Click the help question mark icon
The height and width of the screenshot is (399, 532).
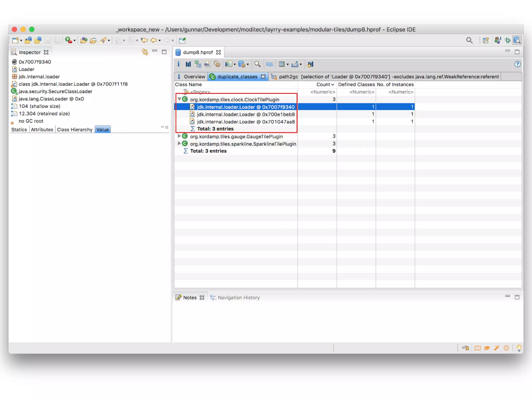pyautogui.click(x=517, y=64)
